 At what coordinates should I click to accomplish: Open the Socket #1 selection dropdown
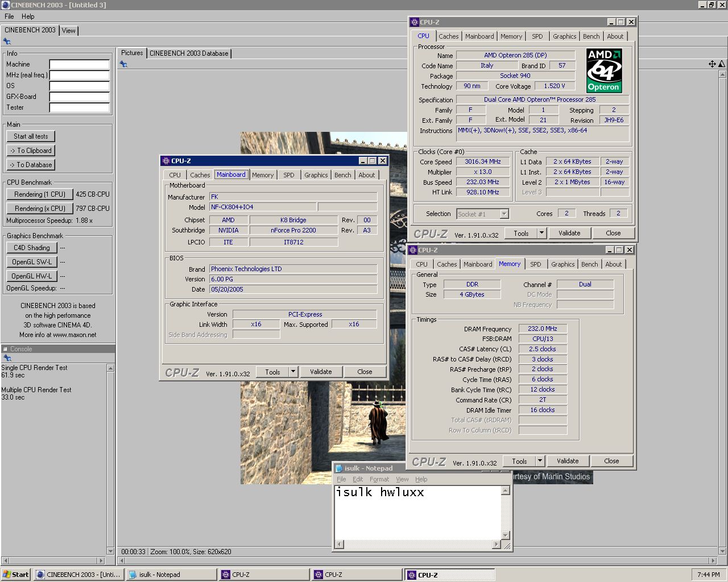pos(504,214)
